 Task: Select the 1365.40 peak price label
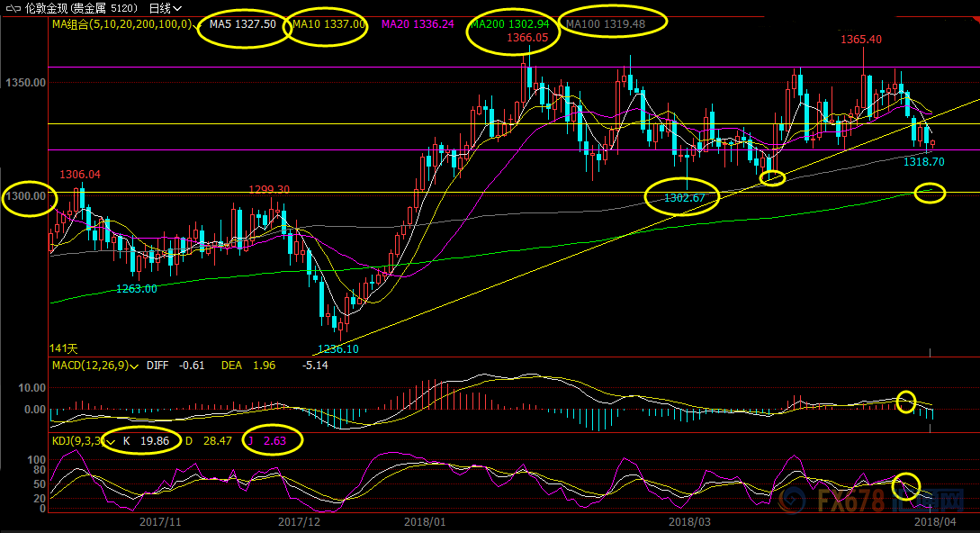tap(860, 40)
